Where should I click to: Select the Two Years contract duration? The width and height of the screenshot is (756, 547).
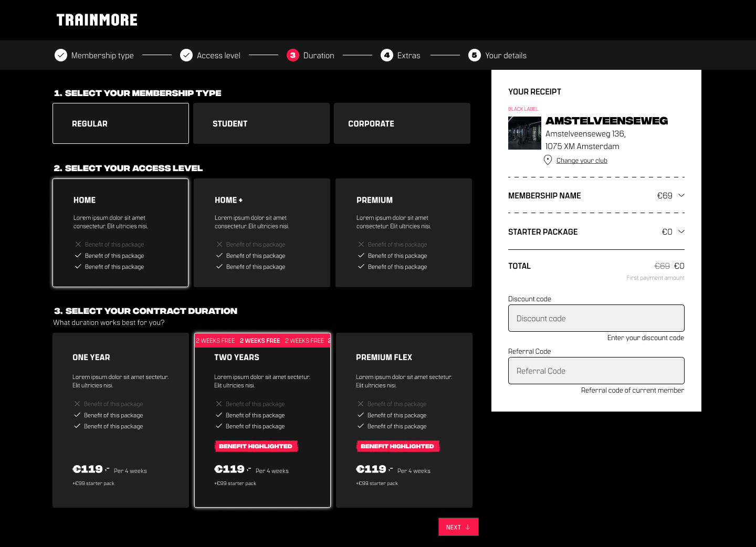coord(262,420)
